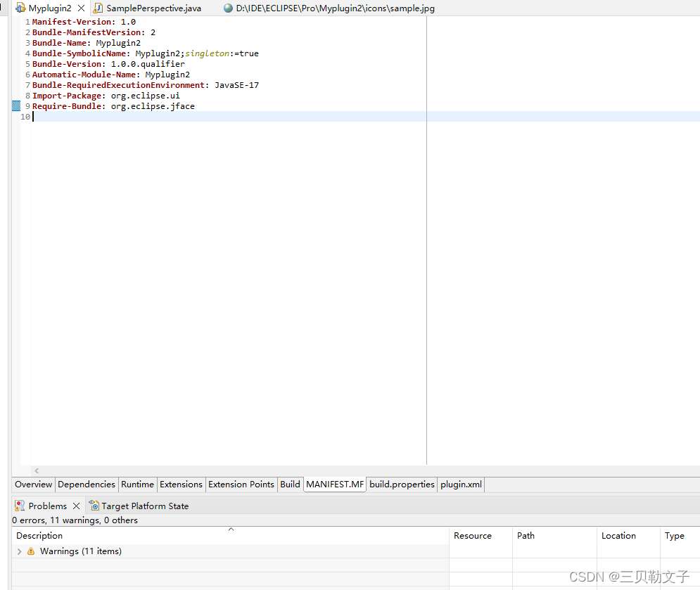The width and height of the screenshot is (700, 590).
Task: Click the Java file icon on SamplePerspective.java tab
Action: (x=97, y=8)
